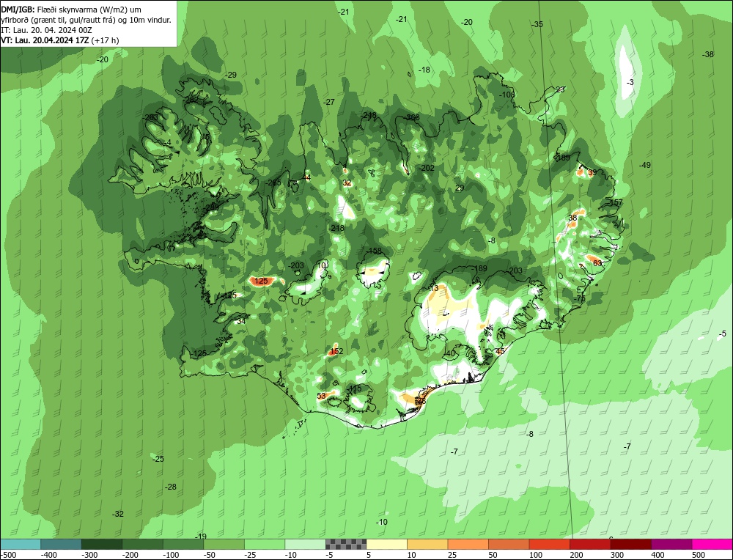Click the '45' value on the southeast coast
733x560 pixels.
pyautogui.click(x=500, y=351)
